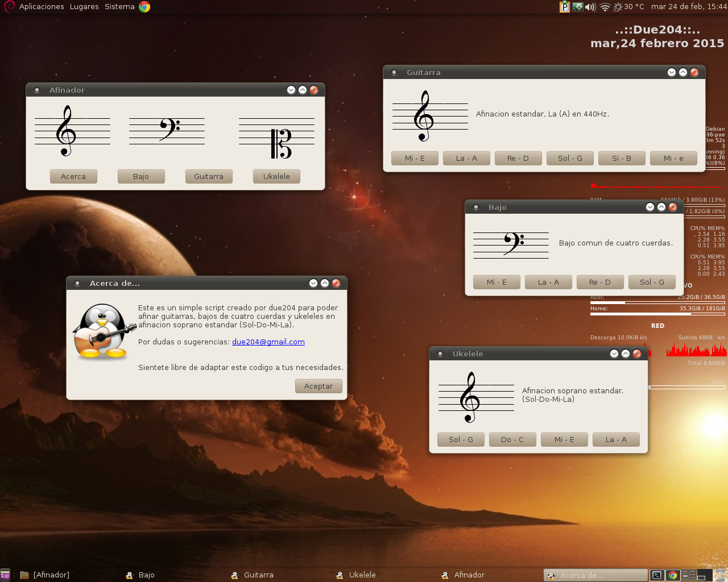Switch to the empty fourth workspace

[705, 575]
